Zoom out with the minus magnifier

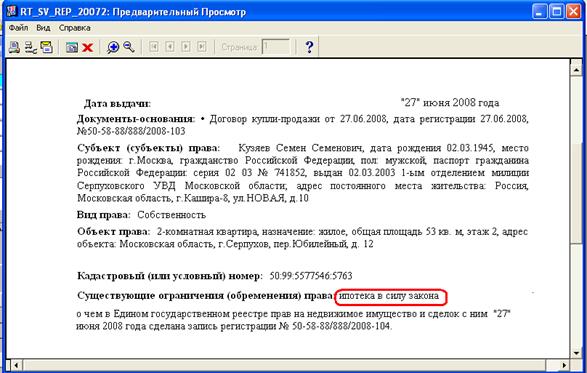pos(129,47)
